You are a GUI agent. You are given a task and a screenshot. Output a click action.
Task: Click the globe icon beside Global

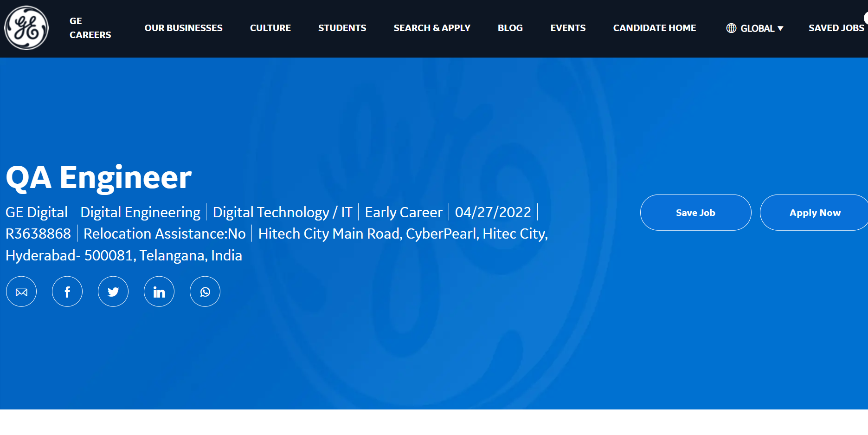(731, 28)
